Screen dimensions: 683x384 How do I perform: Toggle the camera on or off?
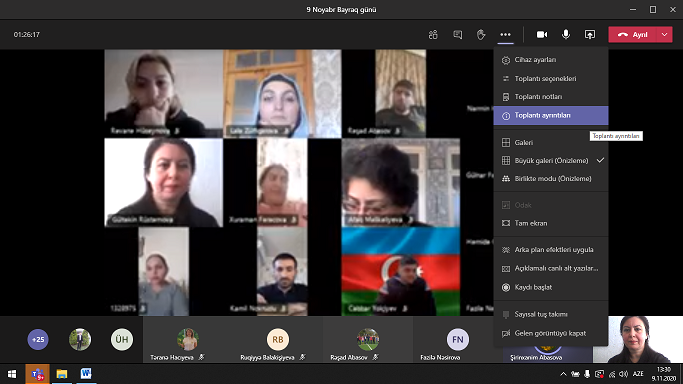(x=542, y=34)
